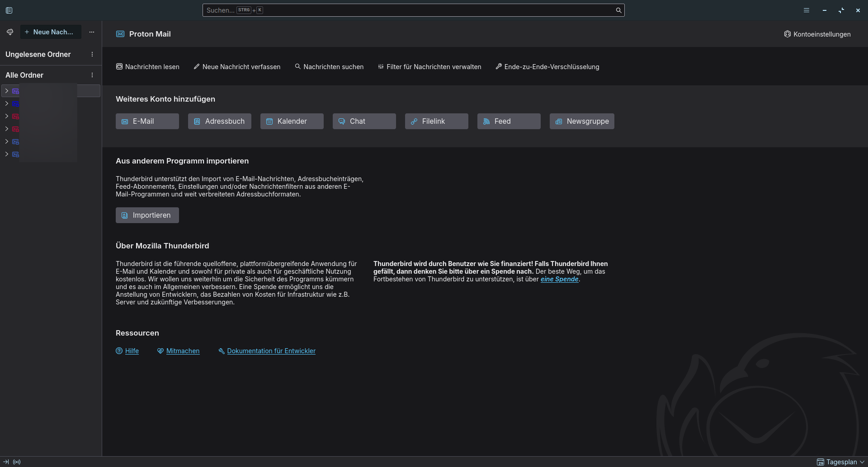Set up a Filelink provider
Screen dimensions: 868x467
coord(437,121)
